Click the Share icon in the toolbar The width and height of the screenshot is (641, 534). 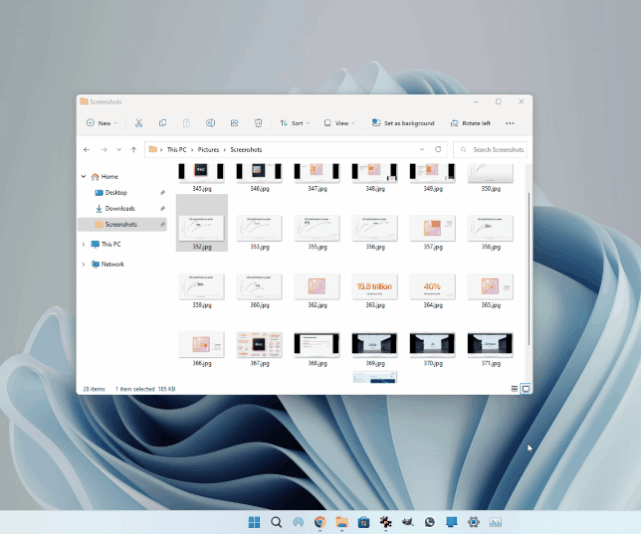(x=234, y=123)
